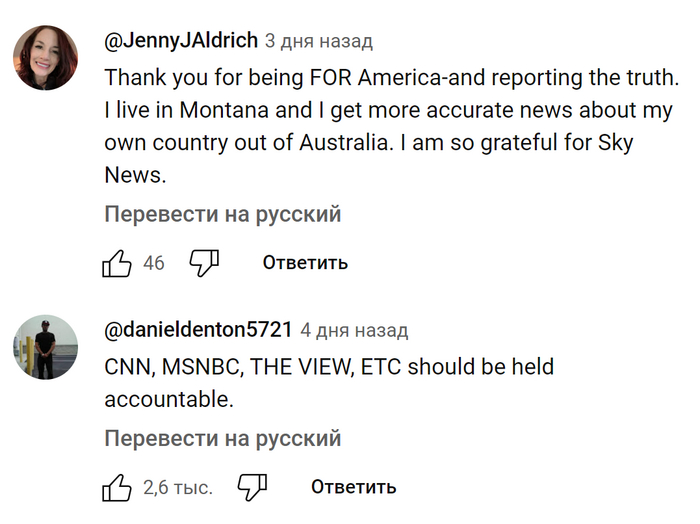Like the JennyJAldrich comment
The height and width of the screenshot is (524, 700).
tap(118, 263)
